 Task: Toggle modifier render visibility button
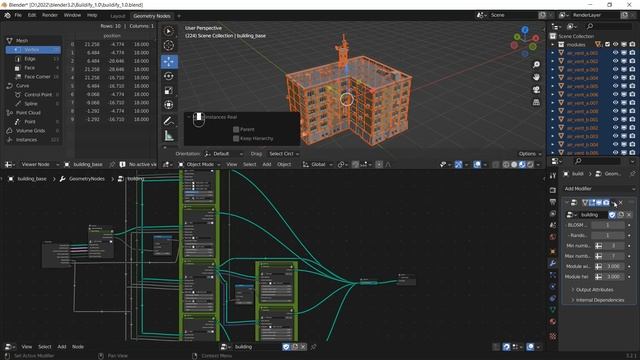click(x=606, y=202)
